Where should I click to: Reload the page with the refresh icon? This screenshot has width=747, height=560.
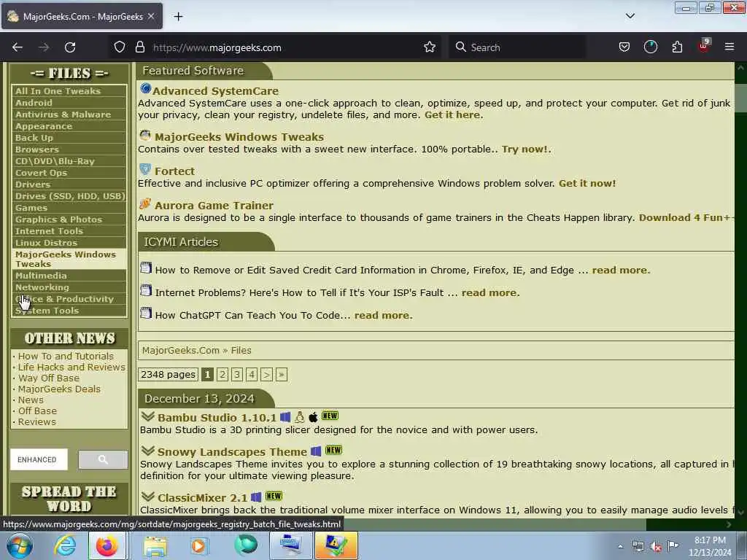click(70, 47)
